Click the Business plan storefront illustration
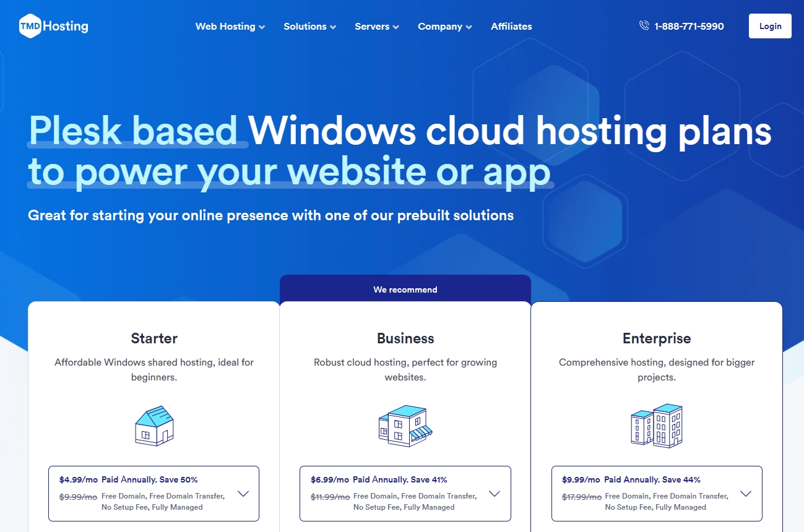This screenshot has height=532, width=804. (405, 425)
